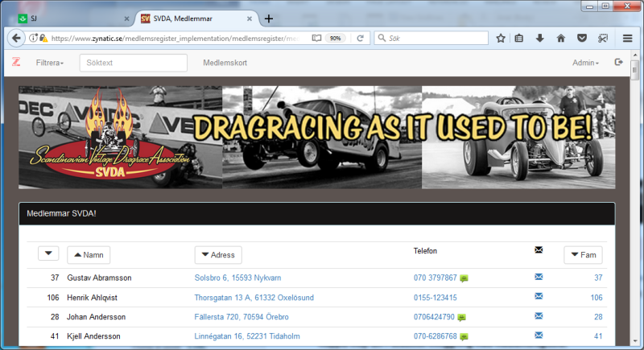Select the SVDA, Medlemmar tab
The width and height of the screenshot is (644, 350).
(x=196, y=19)
